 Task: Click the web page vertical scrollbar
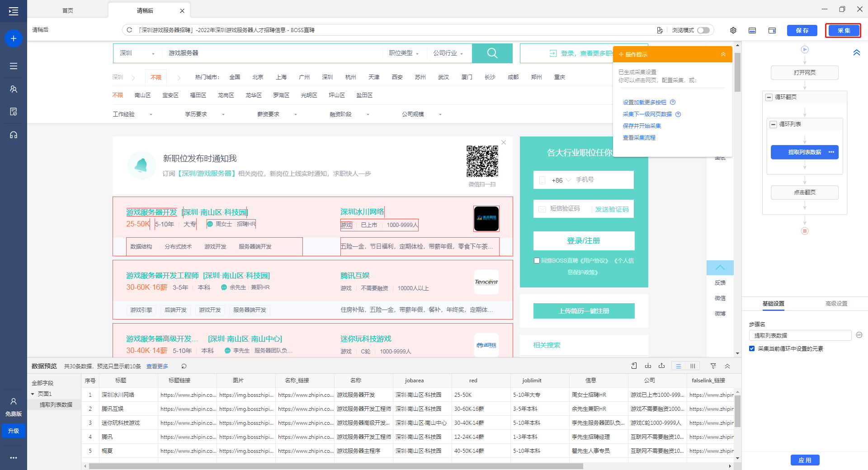point(737,72)
